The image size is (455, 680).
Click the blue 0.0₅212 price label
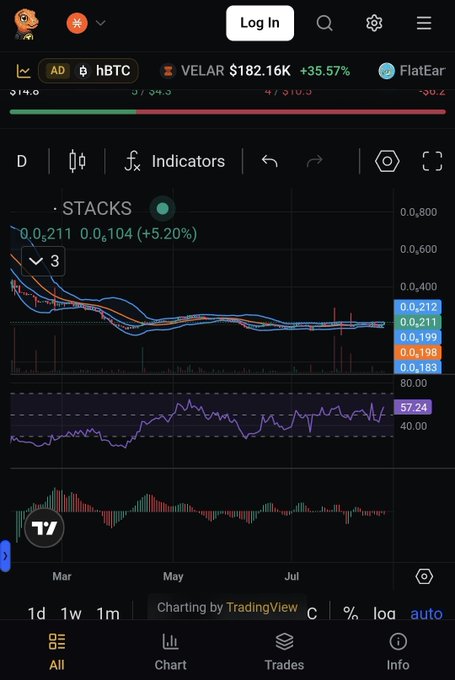(x=418, y=307)
